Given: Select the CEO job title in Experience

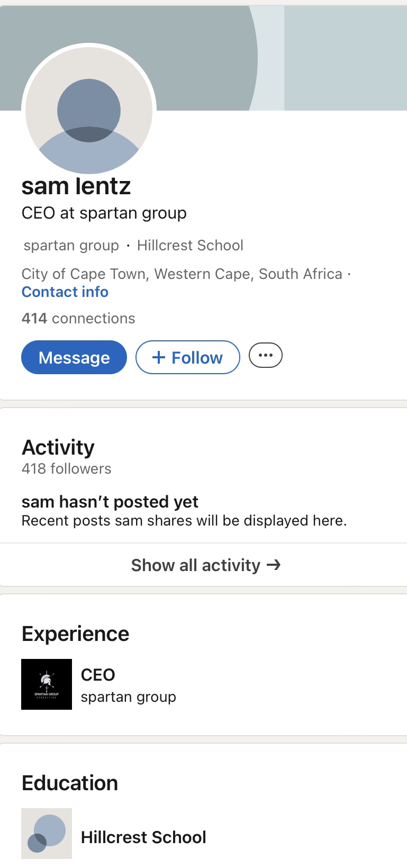Looking at the screenshot, I should 98,675.
